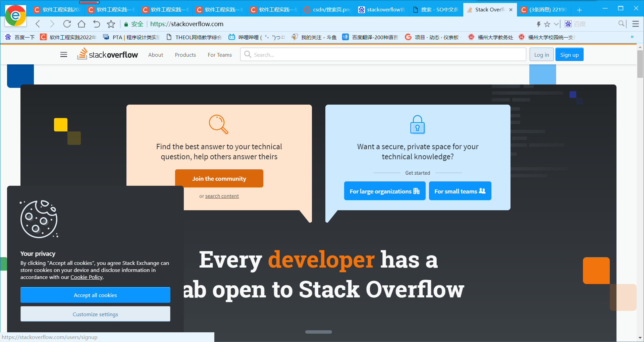Close the Stack Overflow tab
The width and height of the screenshot is (644, 342).
[x=511, y=10]
